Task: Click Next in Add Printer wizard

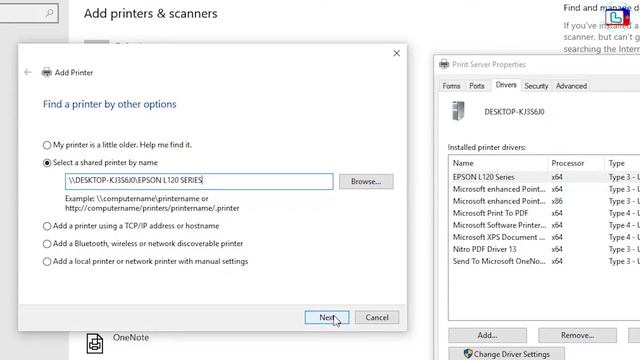Action: pos(327,318)
